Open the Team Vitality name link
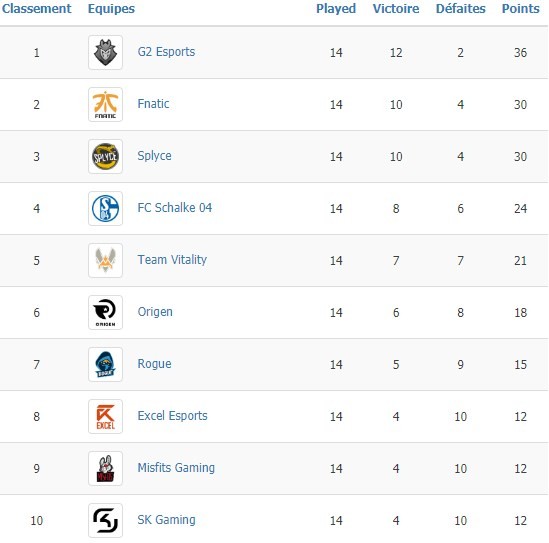Viewport: 549px width, 543px height. point(172,260)
